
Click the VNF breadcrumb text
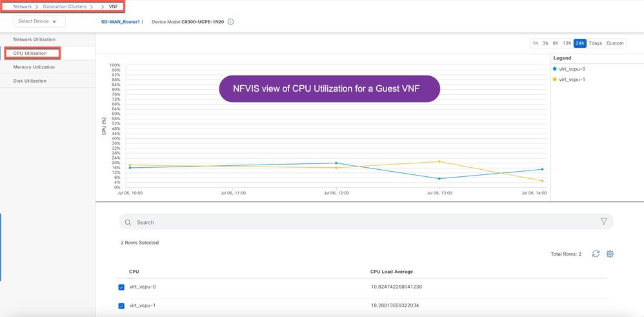point(114,6)
